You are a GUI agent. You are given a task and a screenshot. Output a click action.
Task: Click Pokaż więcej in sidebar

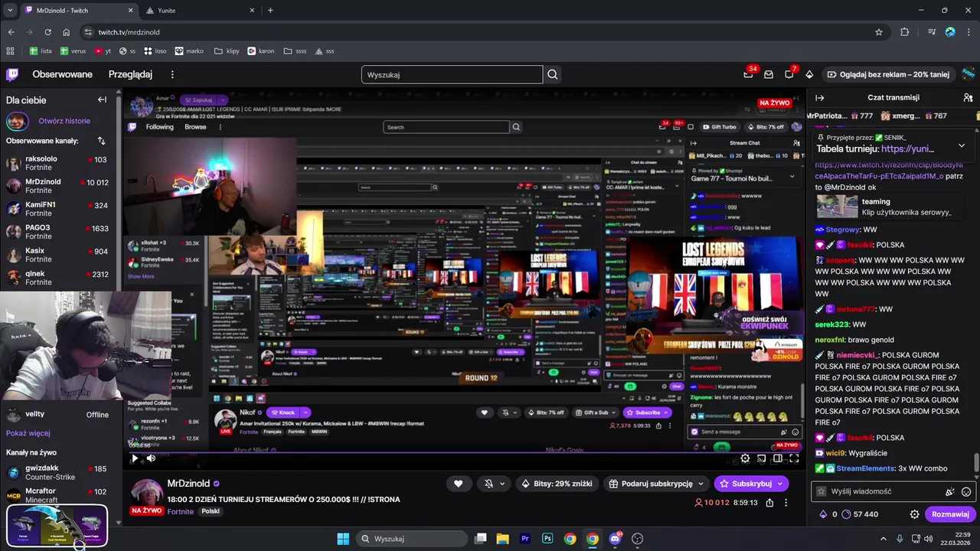click(x=28, y=433)
